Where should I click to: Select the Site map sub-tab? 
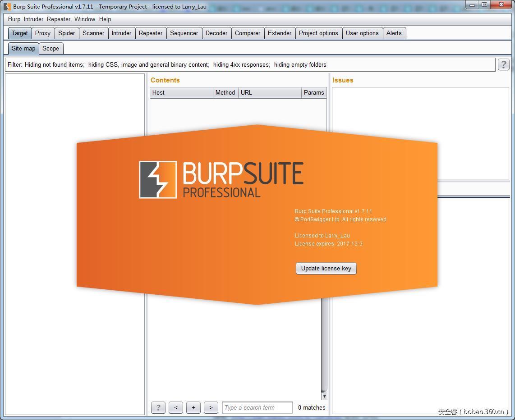pyautogui.click(x=23, y=48)
